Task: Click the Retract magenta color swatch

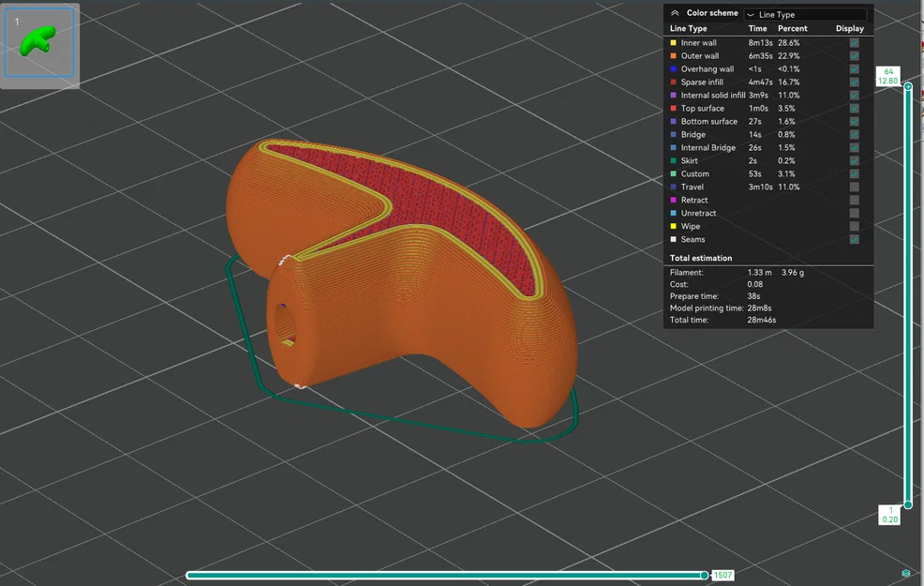Action: 673,201
